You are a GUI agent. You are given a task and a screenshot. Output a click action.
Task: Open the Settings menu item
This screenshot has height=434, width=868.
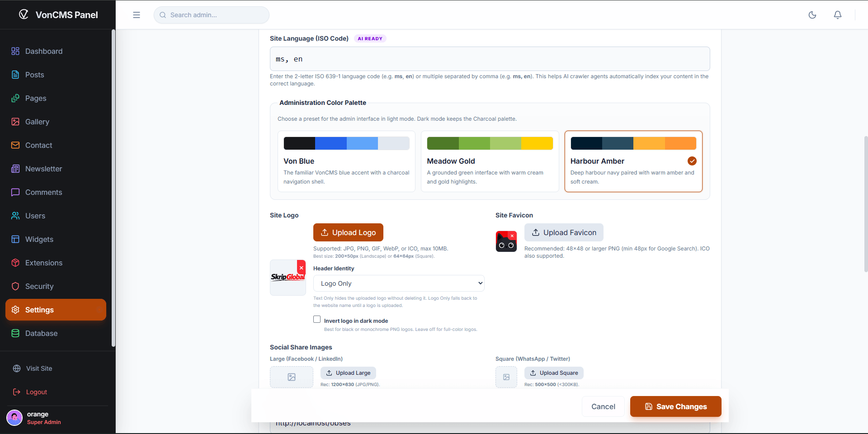click(56, 310)
